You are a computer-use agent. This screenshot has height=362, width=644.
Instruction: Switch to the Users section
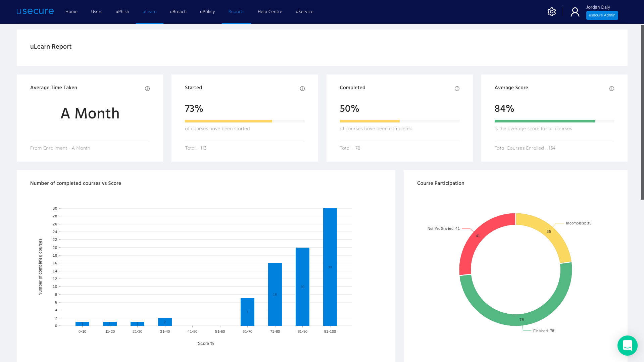[96, 11]
